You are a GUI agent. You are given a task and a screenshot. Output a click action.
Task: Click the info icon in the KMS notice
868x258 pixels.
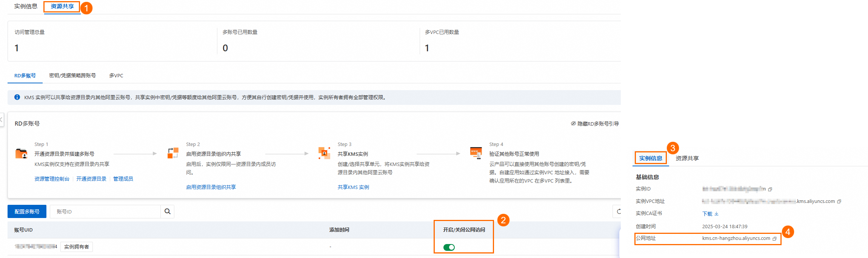tap(17, 97)
